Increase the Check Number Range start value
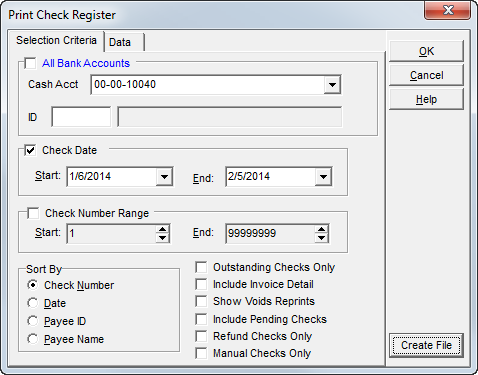The height and width of the screenshot is (375, 478). (x=162, y=229)
